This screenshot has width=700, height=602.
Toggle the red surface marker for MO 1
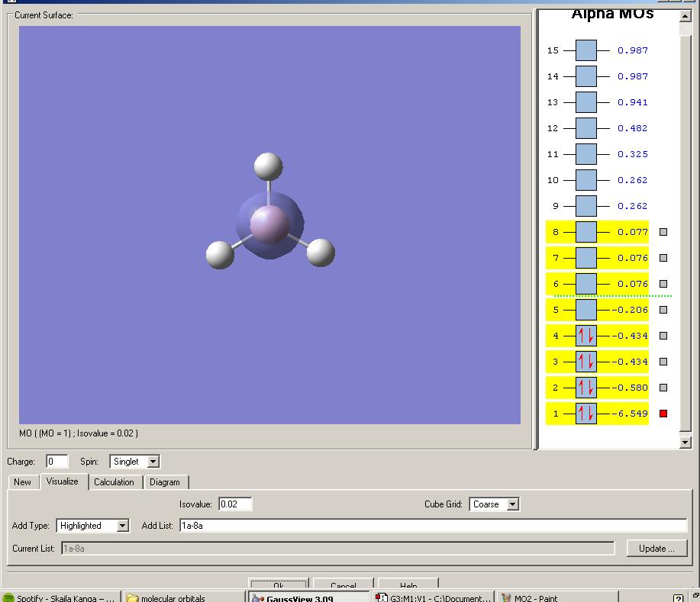[x=663, y=414]
